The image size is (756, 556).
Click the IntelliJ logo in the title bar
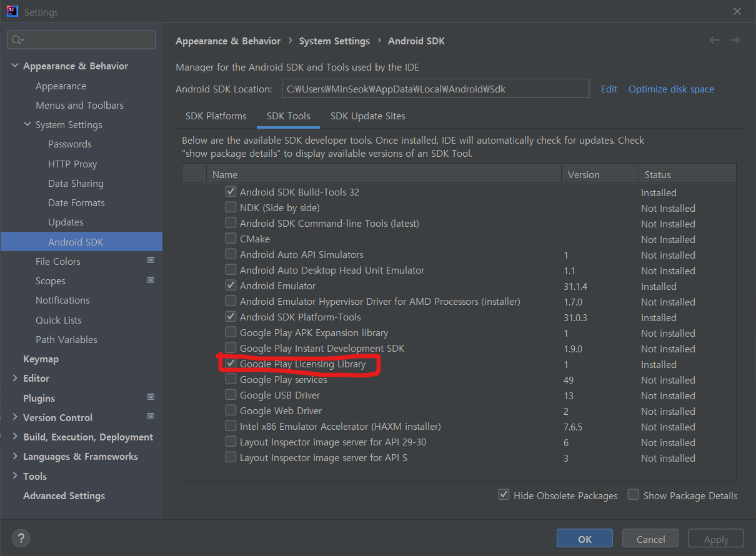pyautogui.click(x=12, y=12)
